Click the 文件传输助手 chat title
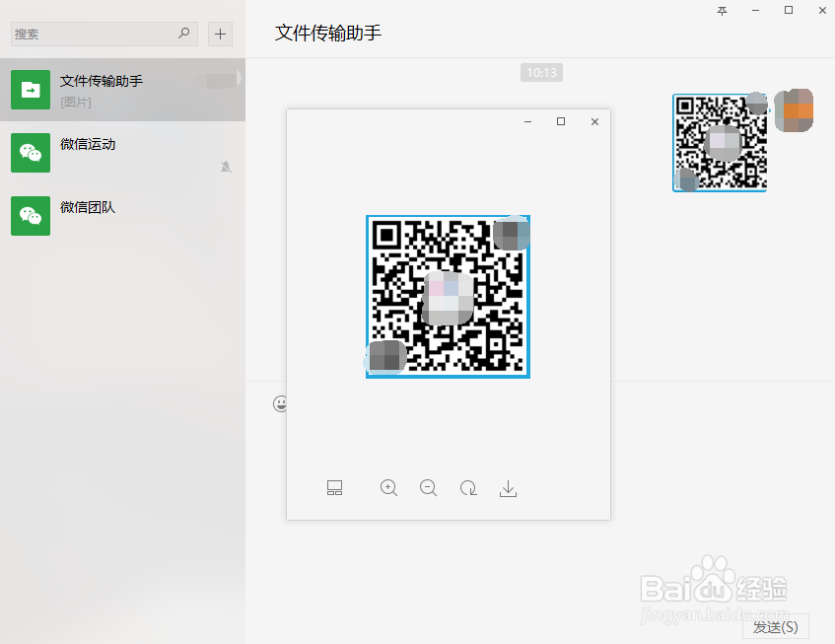 pyautogui.click(x=328, y=33)
